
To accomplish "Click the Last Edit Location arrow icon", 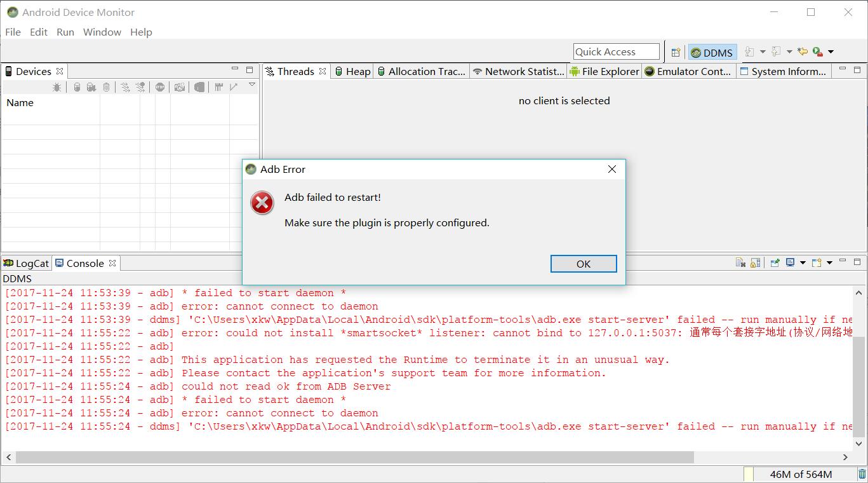I will tap(803, 51).
